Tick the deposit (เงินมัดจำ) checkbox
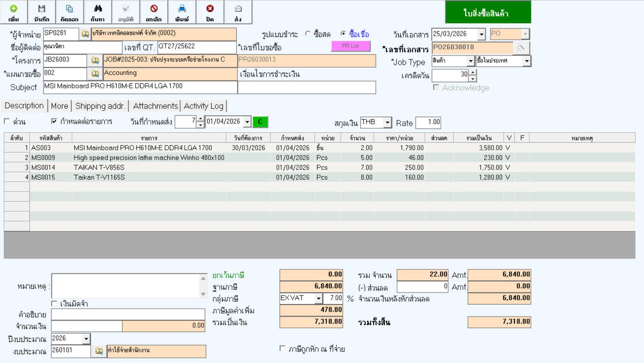Viewport: 644px width, 363px height. [x=54, y=304]
